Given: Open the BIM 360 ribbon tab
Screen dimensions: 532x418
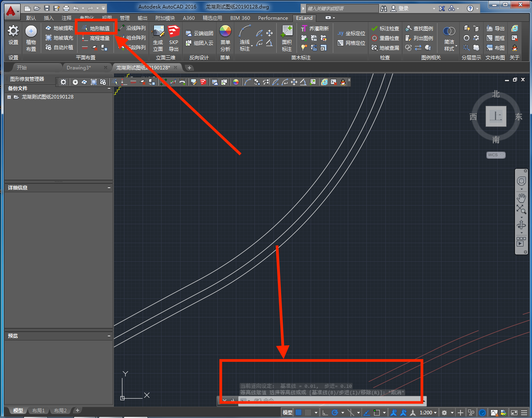Looking at the screenshot, I should (x=240, y=18).
